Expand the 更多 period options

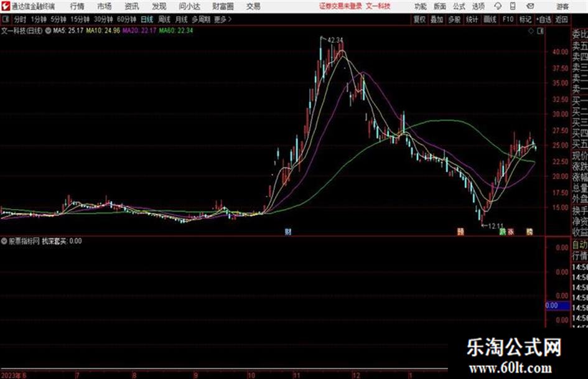(x=223, y=19)
